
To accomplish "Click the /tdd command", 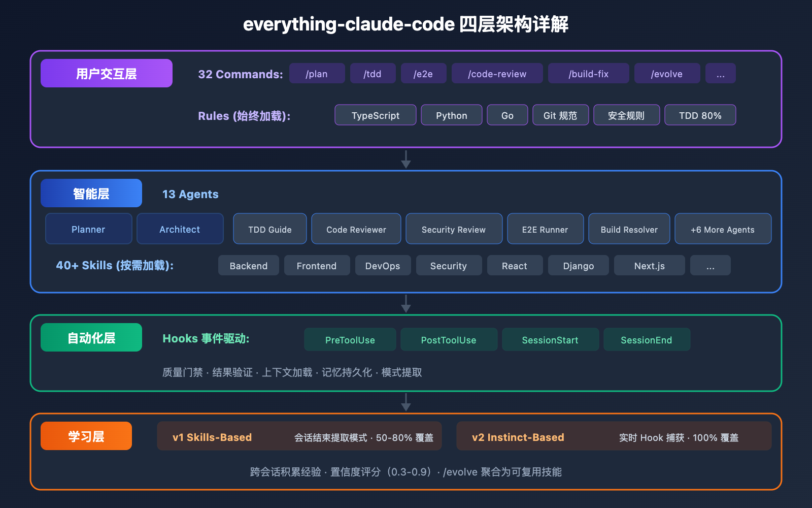I will coord(373,73).
